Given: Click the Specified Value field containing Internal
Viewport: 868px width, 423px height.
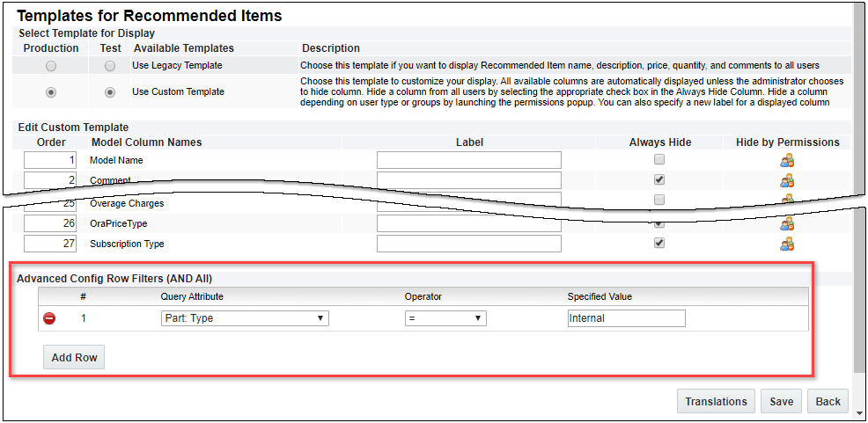Looking at the screenshot, I should [626, 318].
